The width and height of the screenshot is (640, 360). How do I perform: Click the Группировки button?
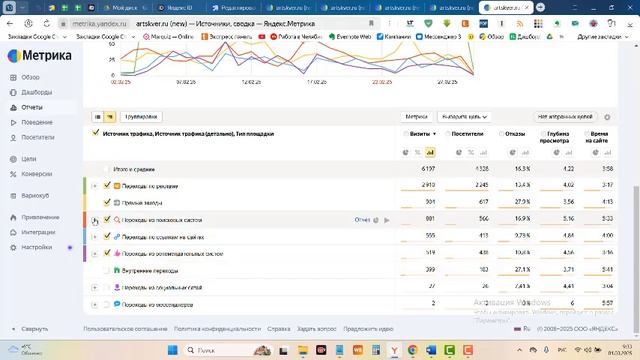point(141,117)
